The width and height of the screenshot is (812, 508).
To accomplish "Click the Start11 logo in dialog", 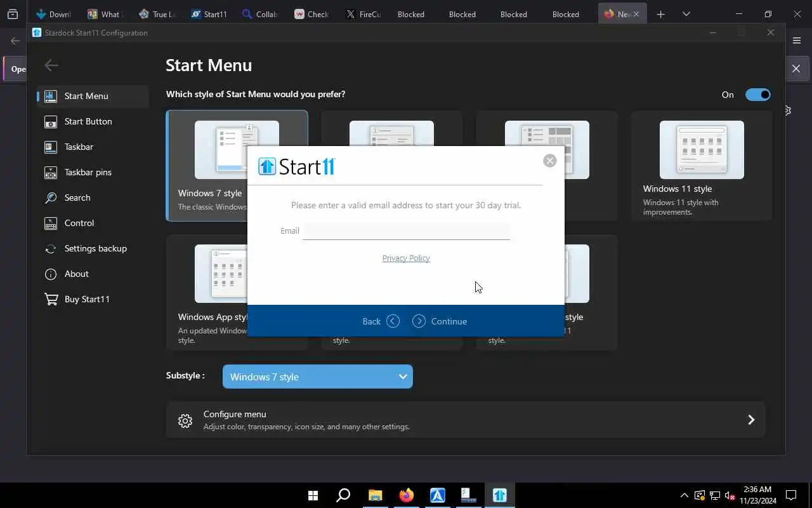I will 297,166.
